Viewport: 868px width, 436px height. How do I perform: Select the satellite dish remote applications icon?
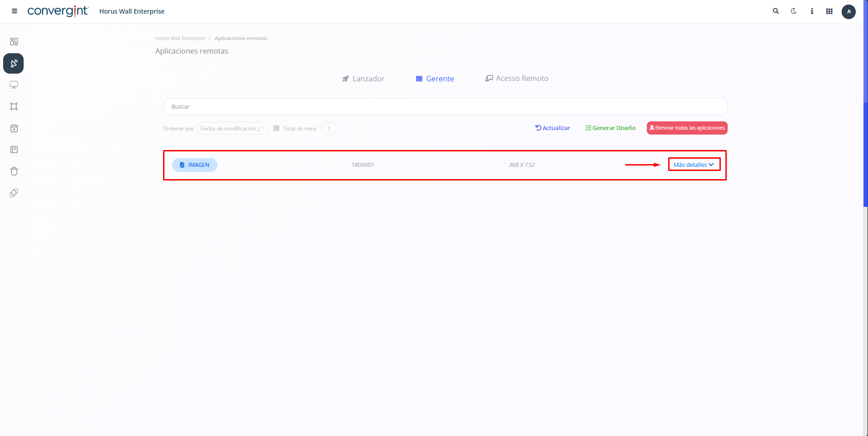click(x=14, y=64)
